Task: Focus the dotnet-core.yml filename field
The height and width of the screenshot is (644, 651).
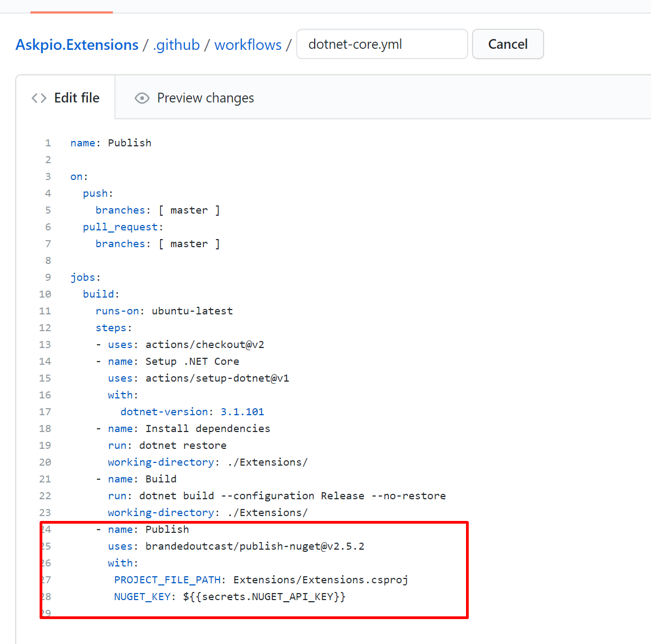Action: [382, 44]
